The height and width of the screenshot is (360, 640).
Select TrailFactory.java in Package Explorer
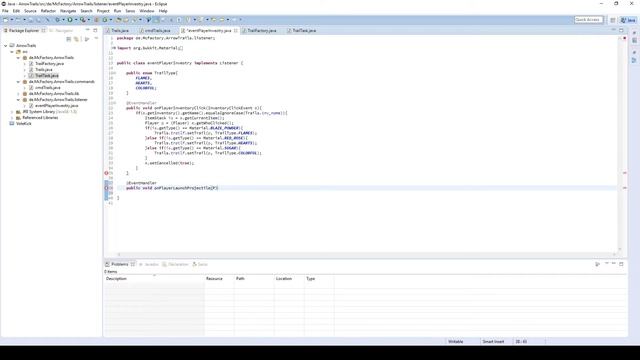coord(49,64)
